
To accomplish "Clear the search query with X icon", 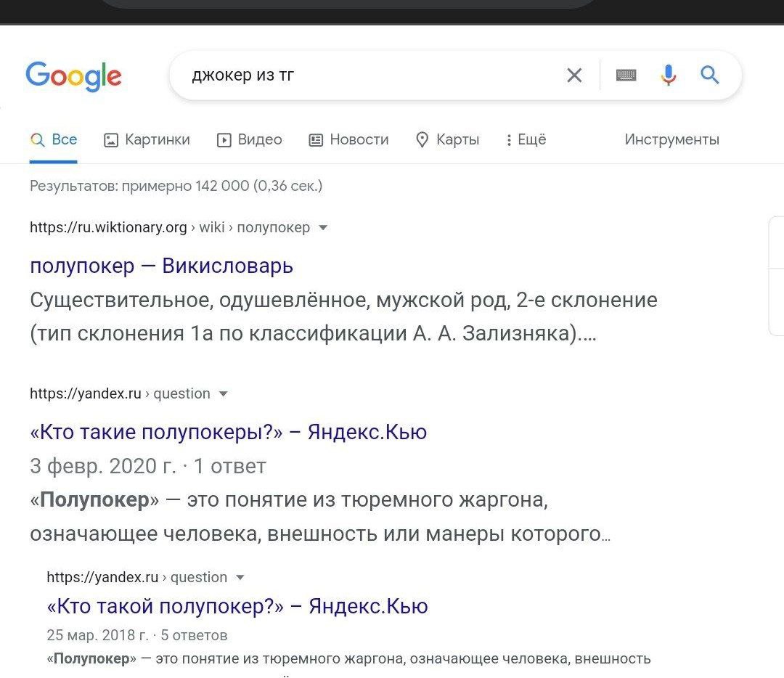I will pos(574,75).
